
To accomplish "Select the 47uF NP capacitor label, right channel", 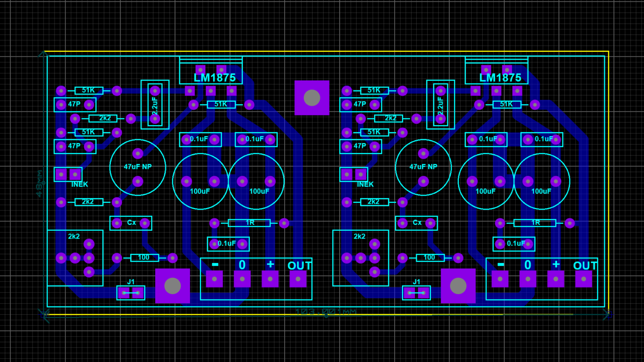I will 423,167.
